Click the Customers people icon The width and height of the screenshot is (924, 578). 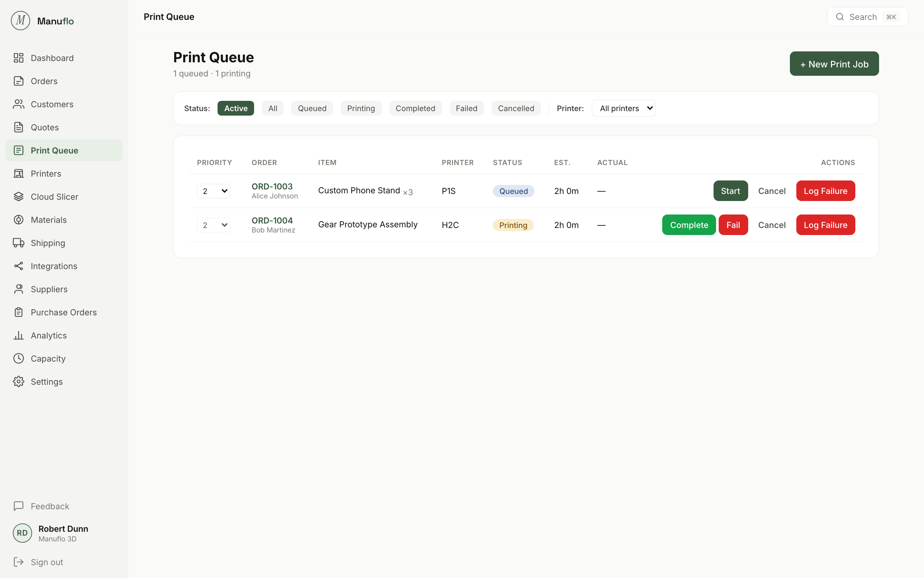(18, 104)
